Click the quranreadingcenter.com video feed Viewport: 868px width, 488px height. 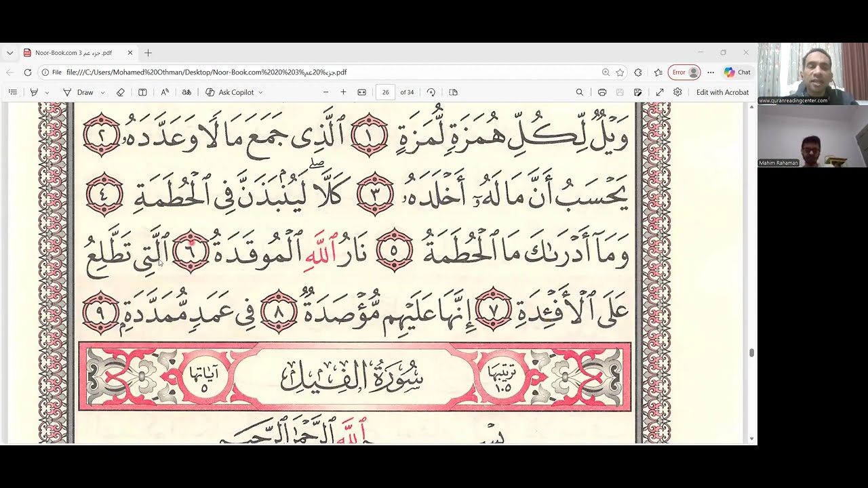(812, 73)
